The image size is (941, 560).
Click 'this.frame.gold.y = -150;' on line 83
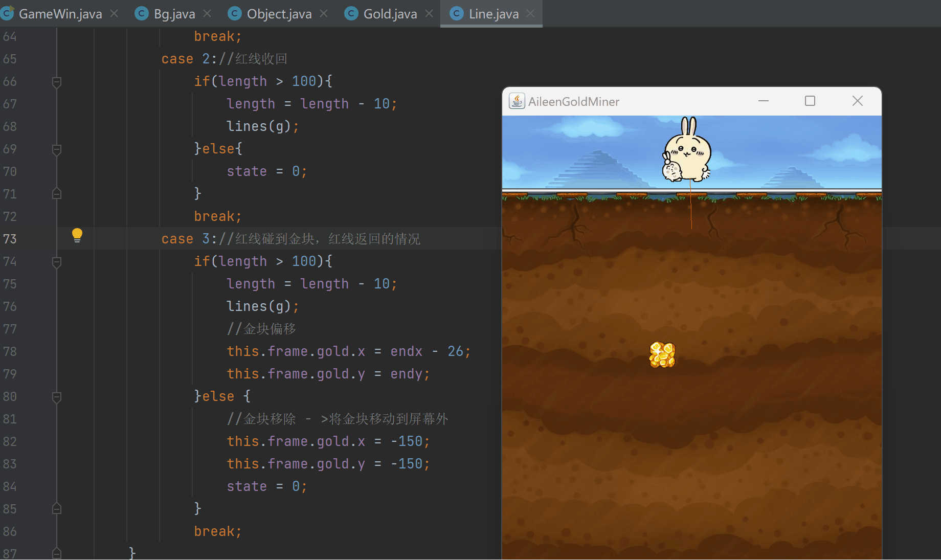(328, 464)
